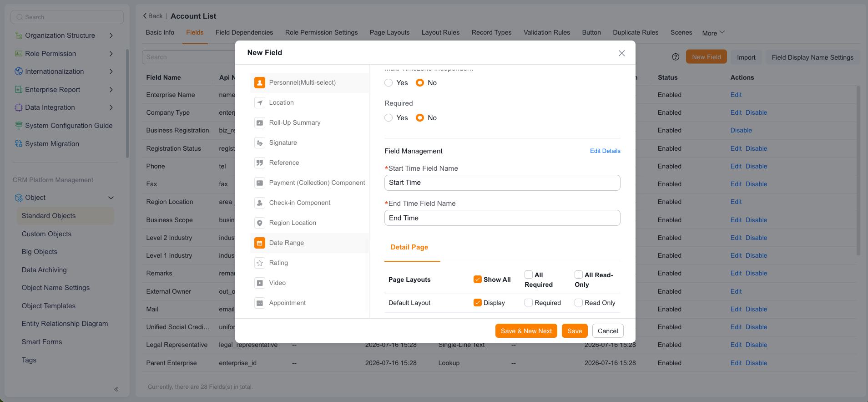Select the Personnel(Multi-select) field type icon
The height and width of the screenshot is (402, 868).
(260, 83)
